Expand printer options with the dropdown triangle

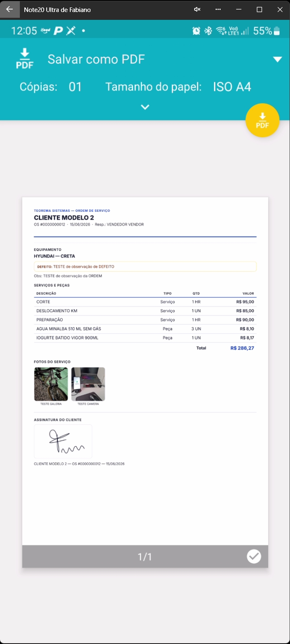tap(278, 60)
